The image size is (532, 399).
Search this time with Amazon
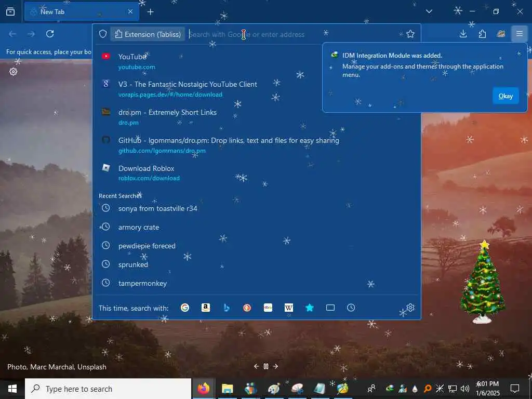tap(206, 308)
